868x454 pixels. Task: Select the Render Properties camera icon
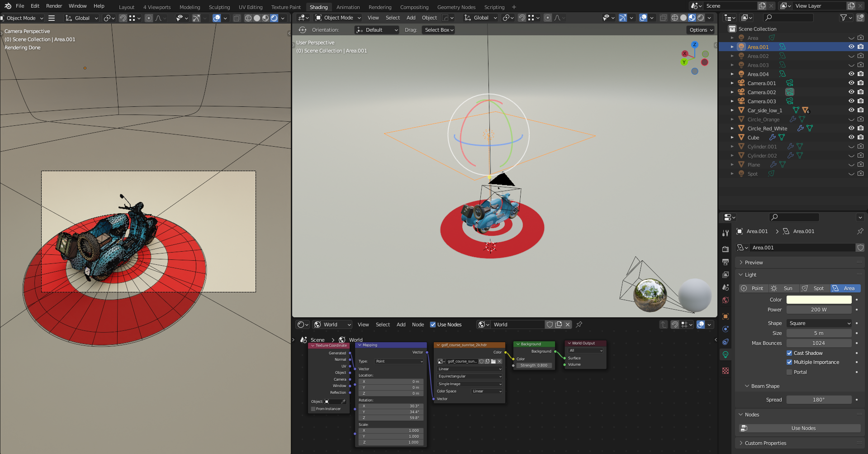pyautogui.click(x=726, y=249)
